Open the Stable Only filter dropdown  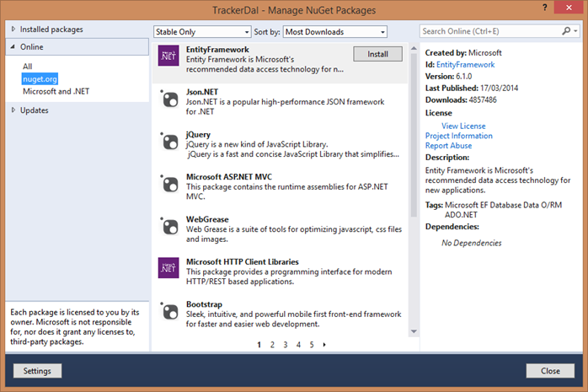pyautogui.click(x=202, y=32)
